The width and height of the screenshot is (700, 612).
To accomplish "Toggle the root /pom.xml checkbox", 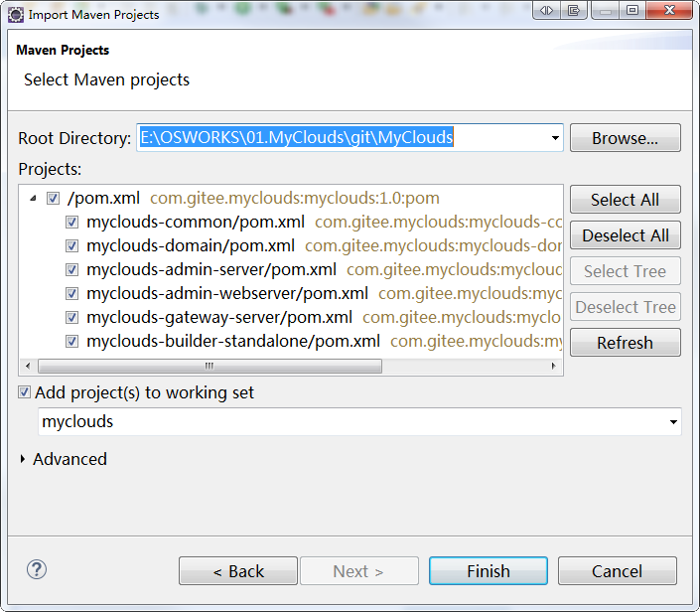I will pyautogui.click(x=54, y=198).
